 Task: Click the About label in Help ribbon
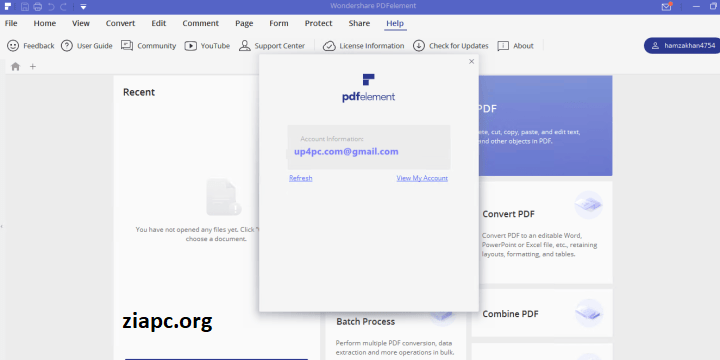coord(523,45)
